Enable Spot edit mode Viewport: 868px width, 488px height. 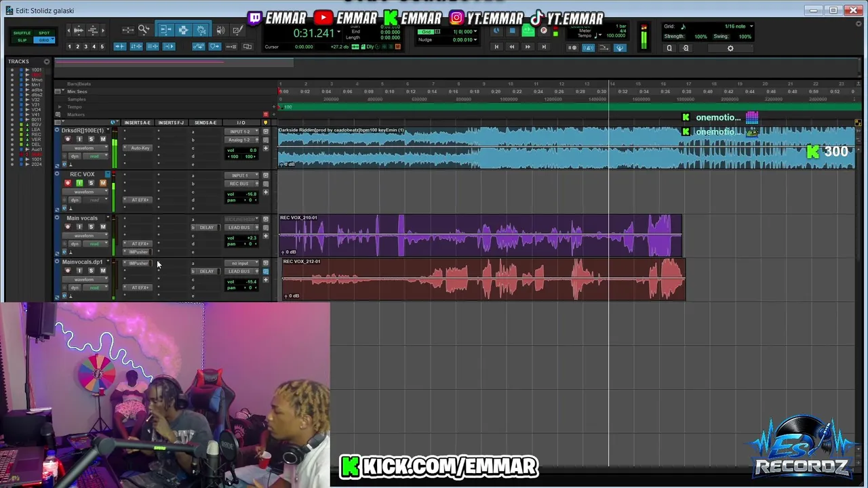tap(44, 33)
